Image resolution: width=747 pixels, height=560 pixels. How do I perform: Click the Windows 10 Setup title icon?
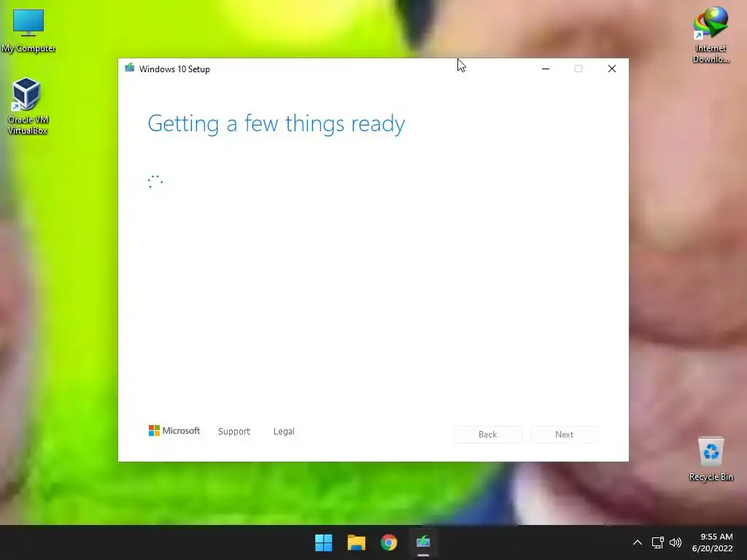(129, 68)
